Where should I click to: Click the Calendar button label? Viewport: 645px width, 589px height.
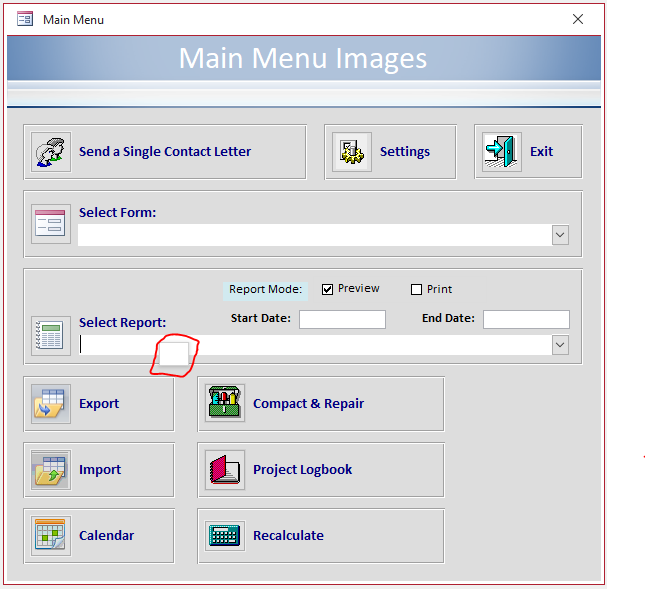(107, 535)
